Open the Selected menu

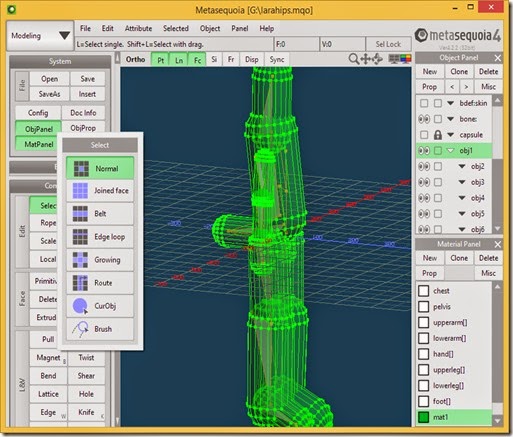click(x=176, y=29)
